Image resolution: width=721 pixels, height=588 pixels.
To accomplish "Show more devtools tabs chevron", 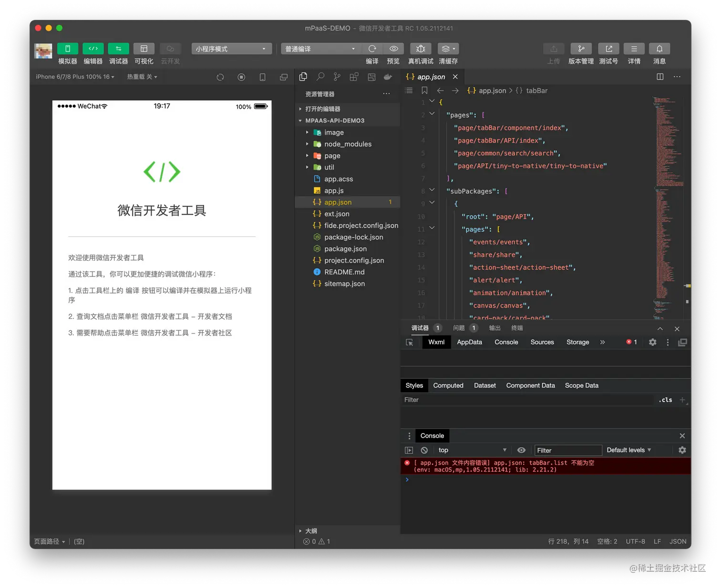I will point(602,342).
